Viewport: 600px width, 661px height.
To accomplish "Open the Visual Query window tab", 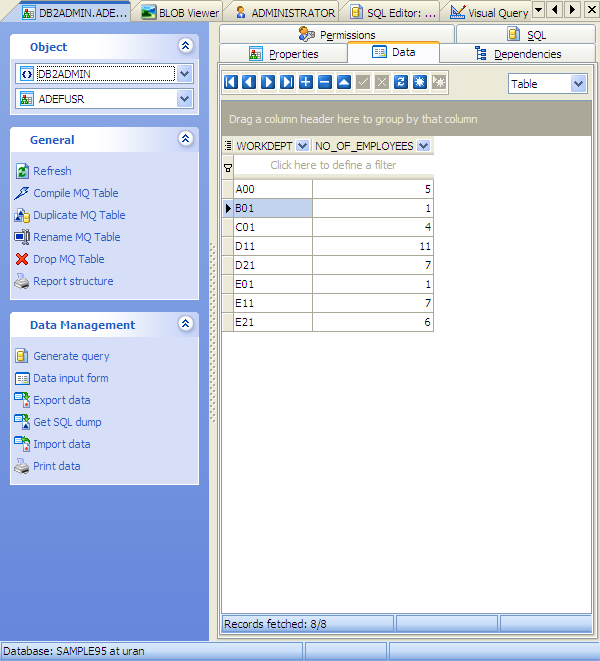I will [489, 13].
